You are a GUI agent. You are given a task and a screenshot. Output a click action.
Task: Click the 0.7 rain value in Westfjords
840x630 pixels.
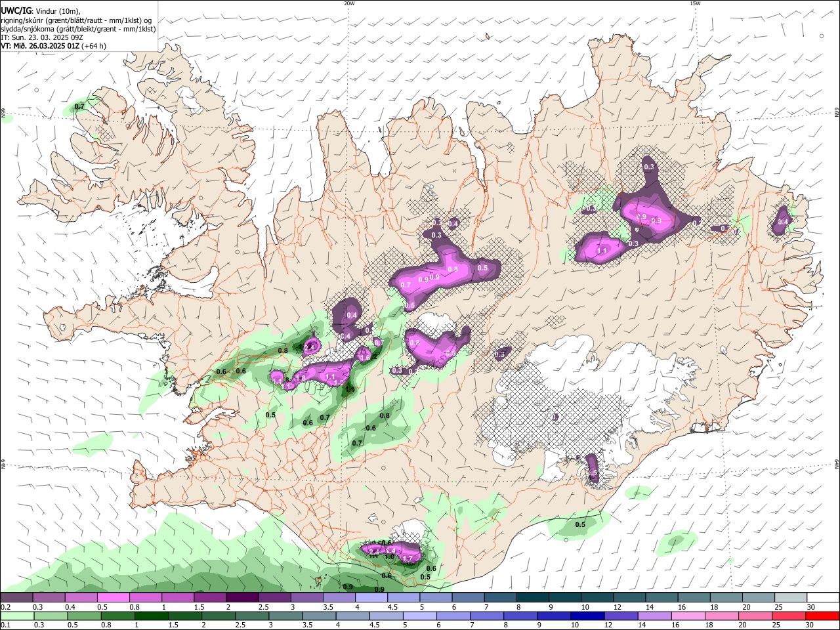coord(80,106)
